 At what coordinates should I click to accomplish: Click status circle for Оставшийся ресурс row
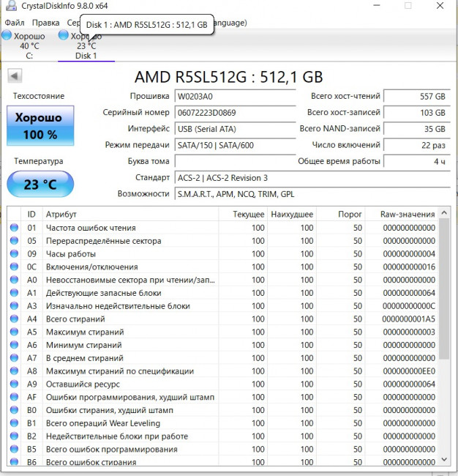[x=14, y=384]
